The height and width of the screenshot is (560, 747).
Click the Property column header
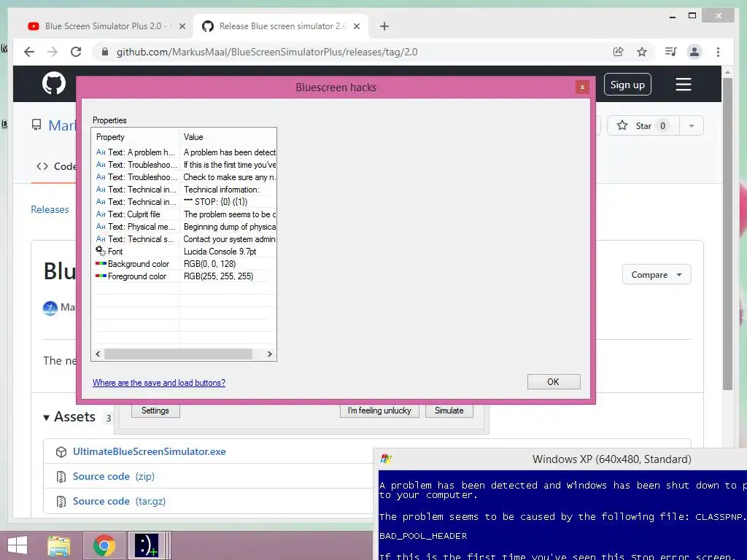coord(135,137)
